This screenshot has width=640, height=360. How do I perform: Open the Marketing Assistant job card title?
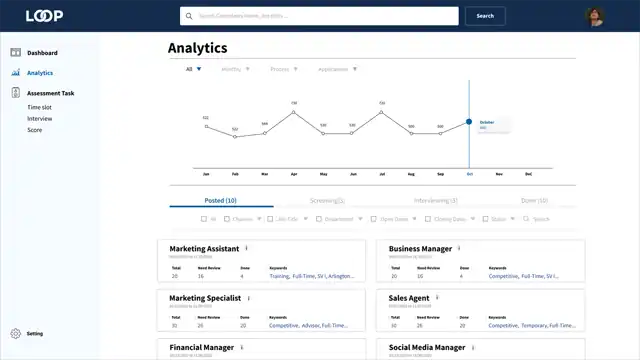click(x=204, y=249)
